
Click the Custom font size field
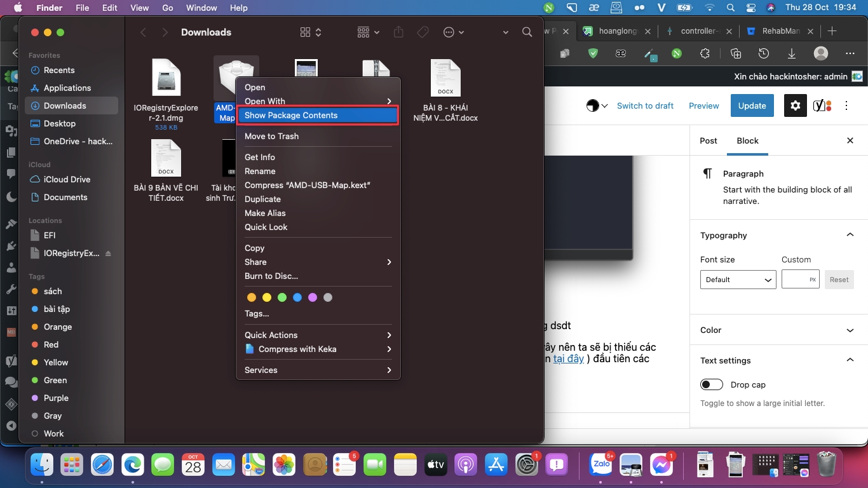pyautogui.click(x=794, y=280)
